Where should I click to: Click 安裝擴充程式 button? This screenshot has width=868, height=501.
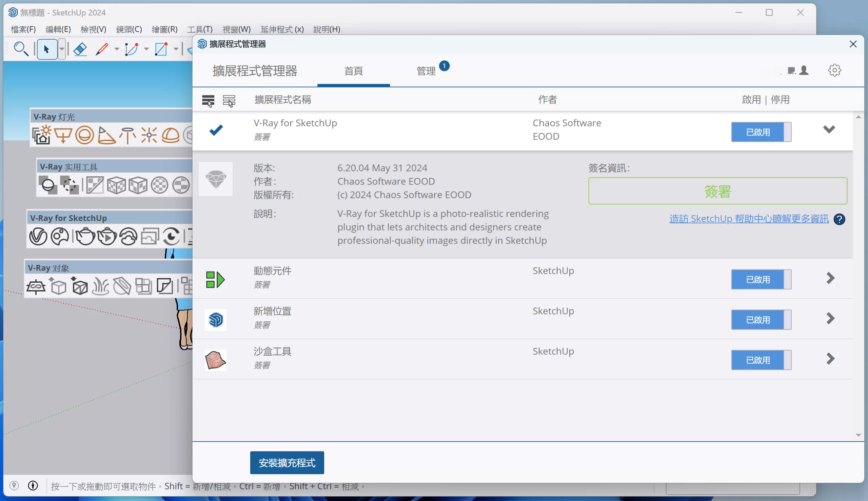pyautogui.click(x=287, y=462)
